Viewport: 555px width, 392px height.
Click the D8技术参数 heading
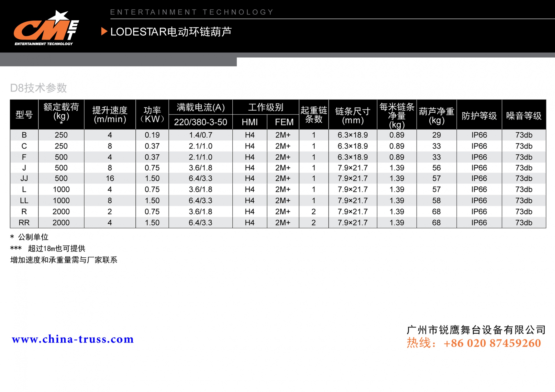click(38, 88)
